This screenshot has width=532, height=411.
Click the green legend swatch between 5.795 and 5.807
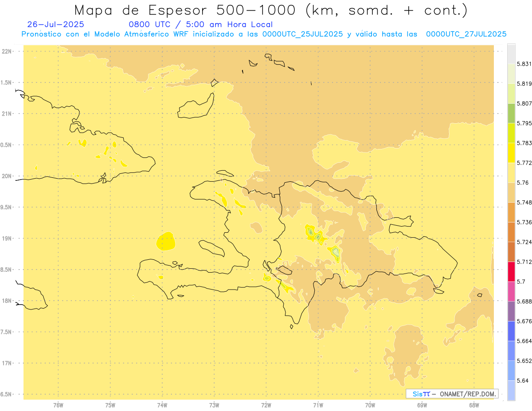pos(511,113)
